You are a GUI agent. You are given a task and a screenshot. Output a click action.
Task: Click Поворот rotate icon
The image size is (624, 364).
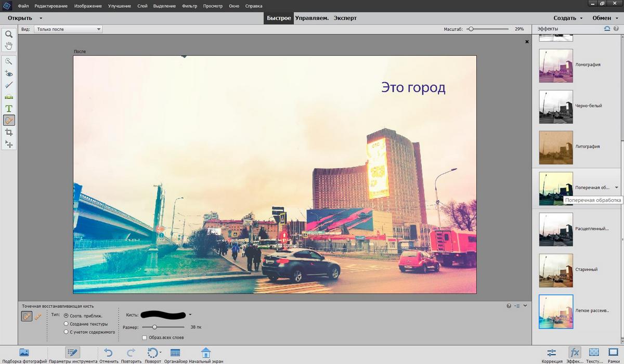[x=152, y=352]
